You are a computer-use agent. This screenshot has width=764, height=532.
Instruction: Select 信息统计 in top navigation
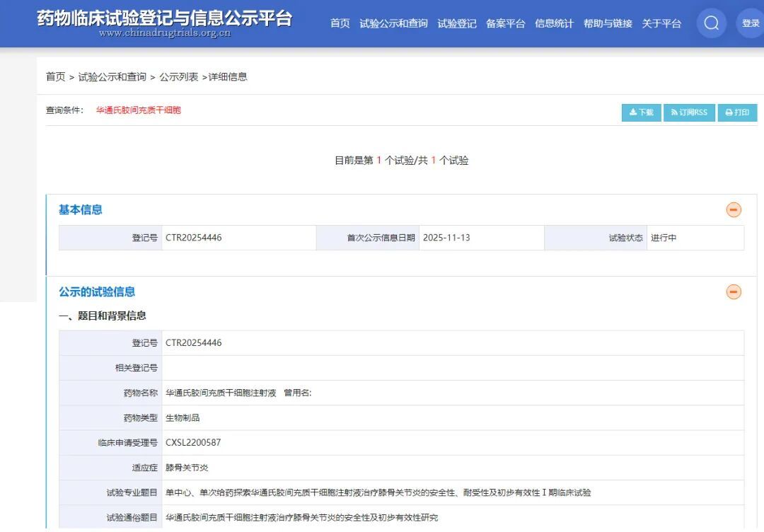[x=554, y=23]
